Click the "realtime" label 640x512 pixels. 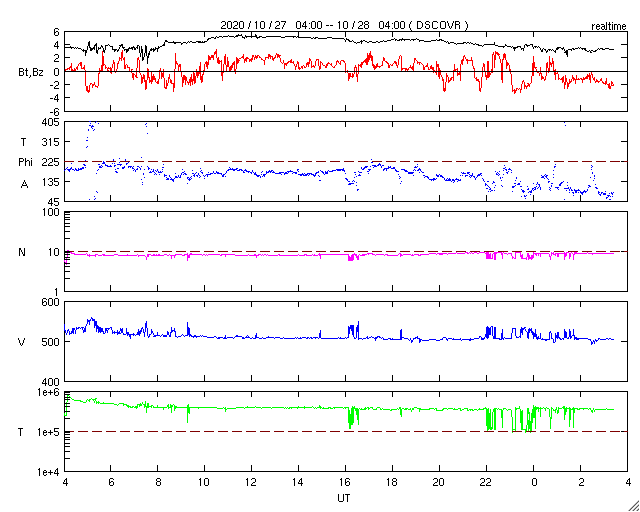(x=609, y=27)
